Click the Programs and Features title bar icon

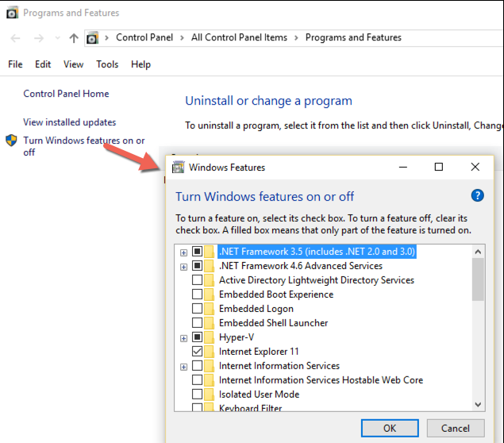12,13
